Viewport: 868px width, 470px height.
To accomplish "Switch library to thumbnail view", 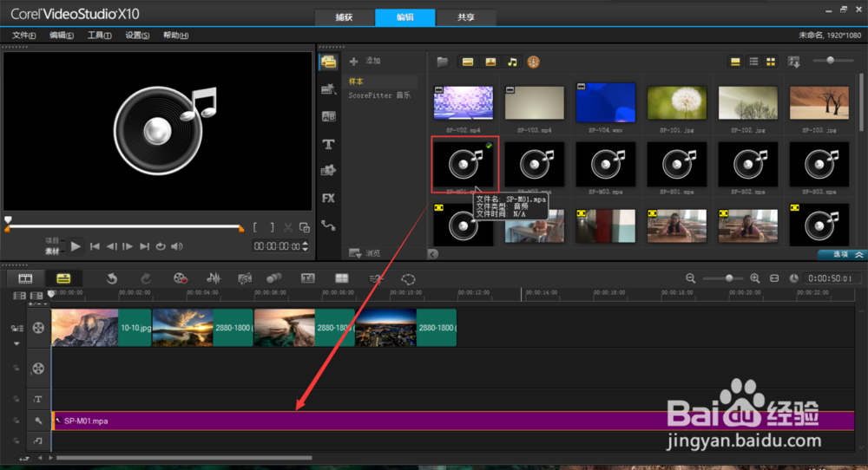I will [771, 62].
